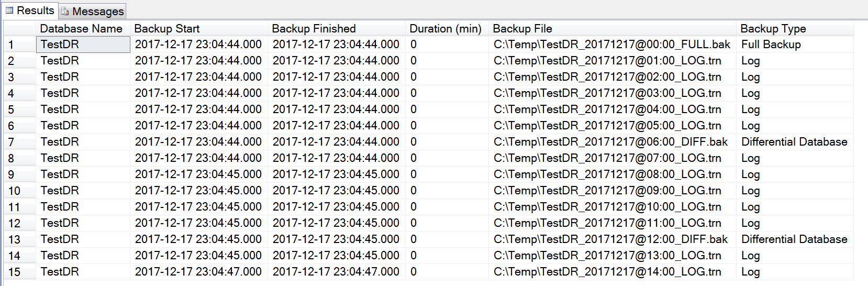Open the Messages tab
Viewport: 868px width, 286px height.
[x=98, y=11]
